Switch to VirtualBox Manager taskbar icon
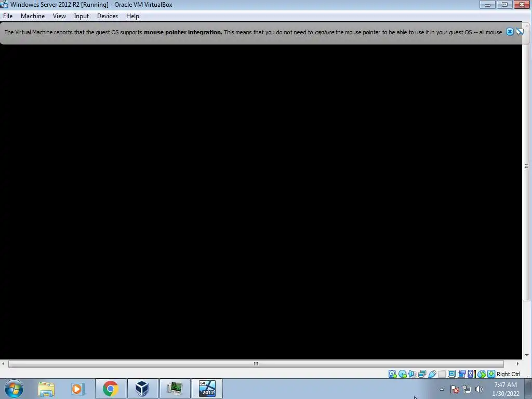Viewport: 532px width, 399px height. tap(142, 389)
